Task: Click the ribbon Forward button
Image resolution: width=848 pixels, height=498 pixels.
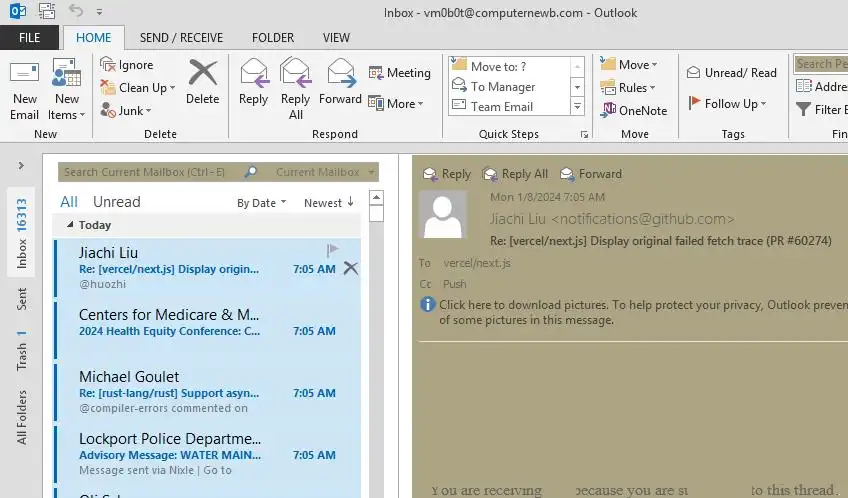Action: (340, 82)
